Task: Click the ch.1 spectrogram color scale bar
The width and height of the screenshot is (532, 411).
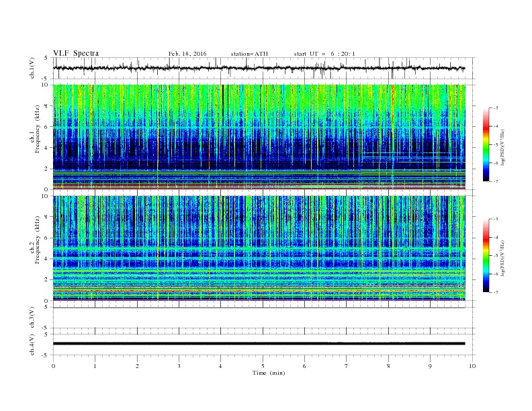Action: [486, 144]
